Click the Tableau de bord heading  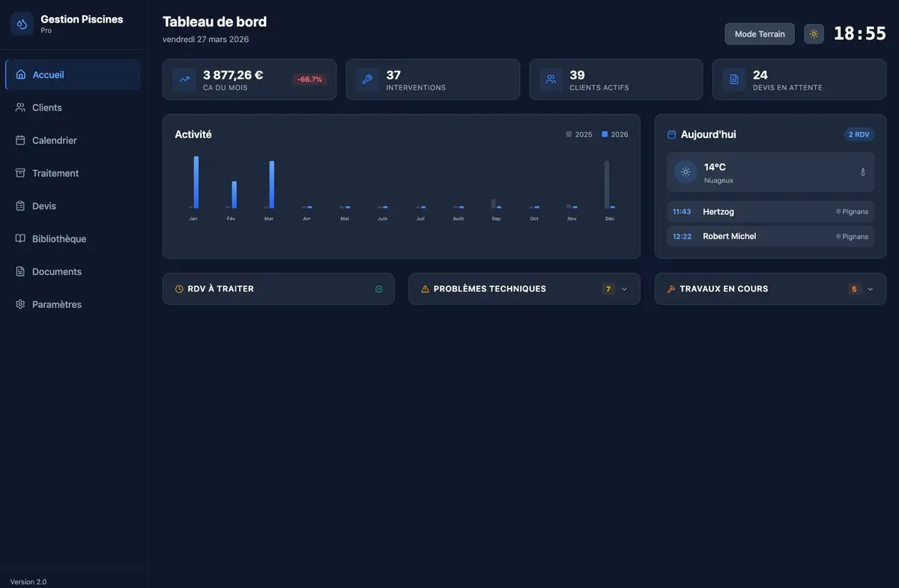[x=214, y=22]
